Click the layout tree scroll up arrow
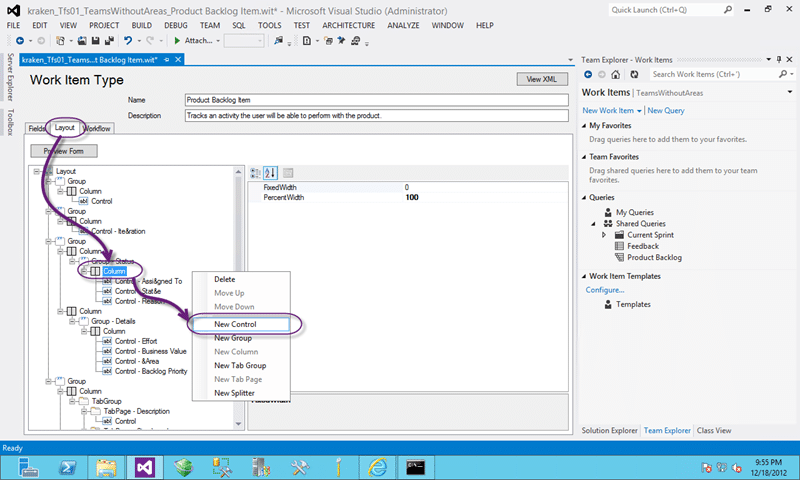Screen dimensions: 800x480 238,172
